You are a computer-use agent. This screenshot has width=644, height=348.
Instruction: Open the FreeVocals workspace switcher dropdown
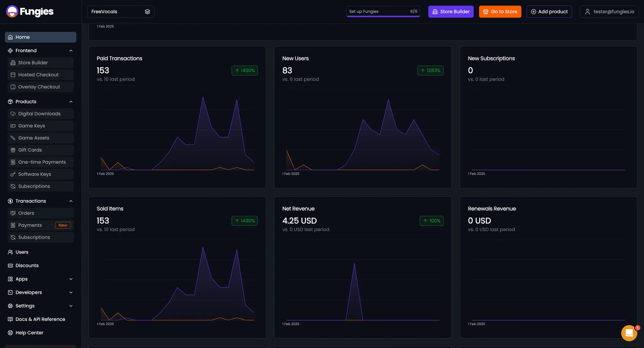[x=121, y=12]
